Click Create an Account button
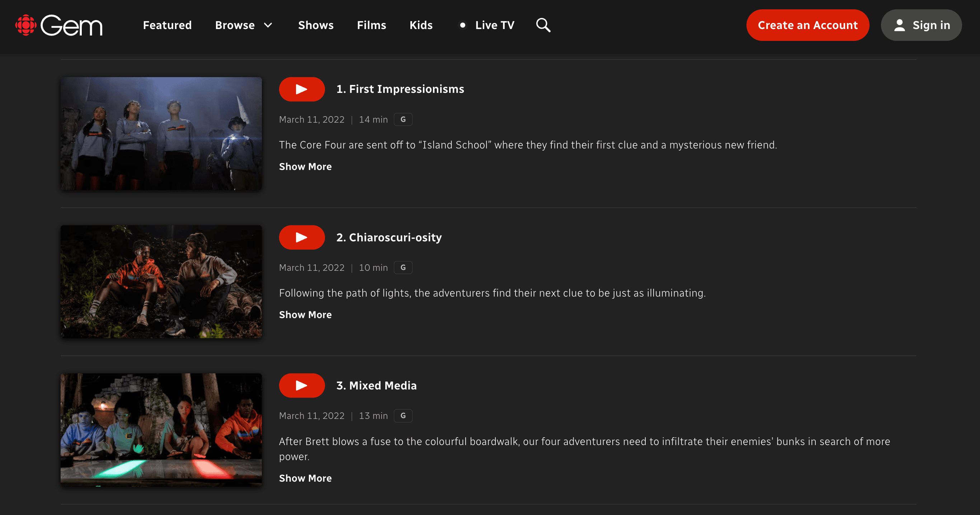The width and height of the screenshot is (980, 515). pos(808,25)
